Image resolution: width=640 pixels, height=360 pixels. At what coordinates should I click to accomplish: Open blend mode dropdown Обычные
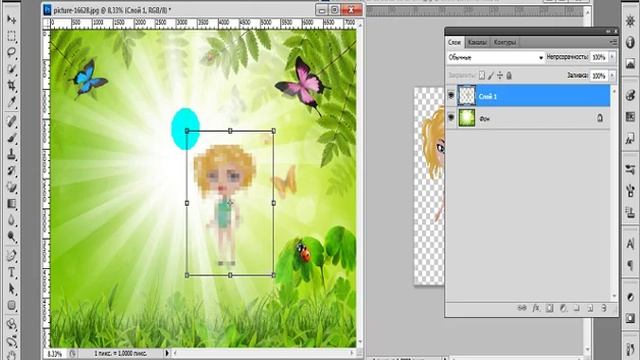[496, 58]
